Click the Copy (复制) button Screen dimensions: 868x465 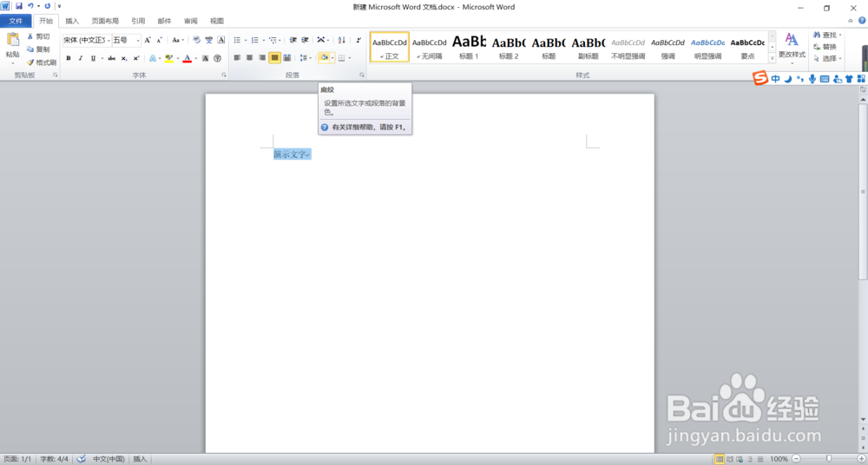pyautogui.click(x=39, y=49)
